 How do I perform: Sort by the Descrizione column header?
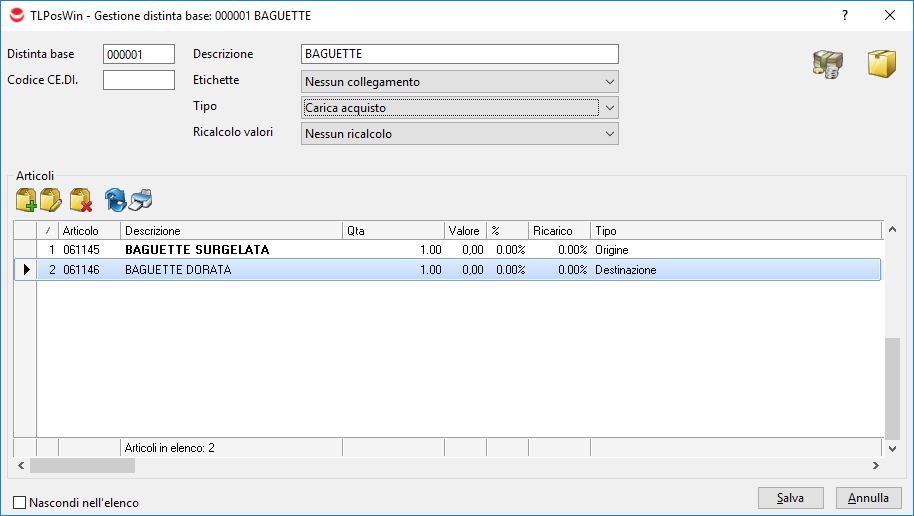pyautogui.click(x=230, y=231)
